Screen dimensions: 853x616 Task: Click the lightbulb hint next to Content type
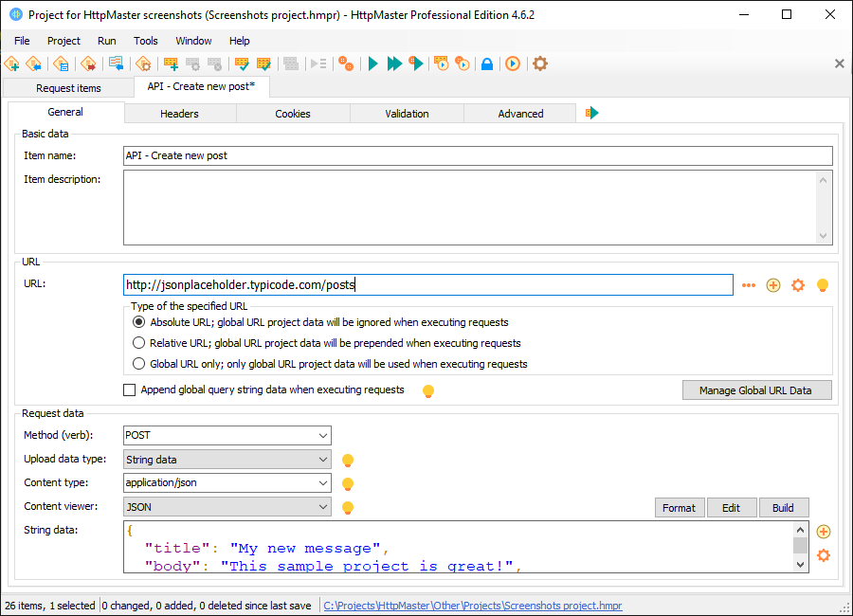click(348, 483)
